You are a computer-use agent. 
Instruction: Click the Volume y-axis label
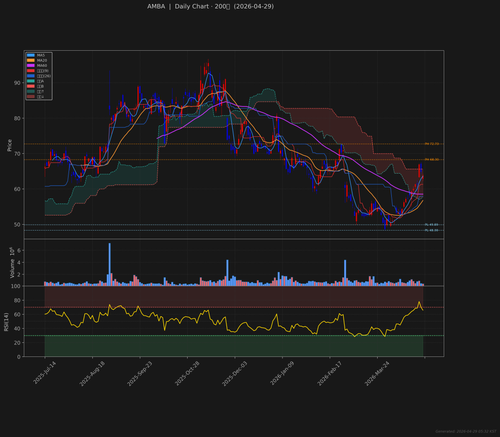[x=12, y=263]
